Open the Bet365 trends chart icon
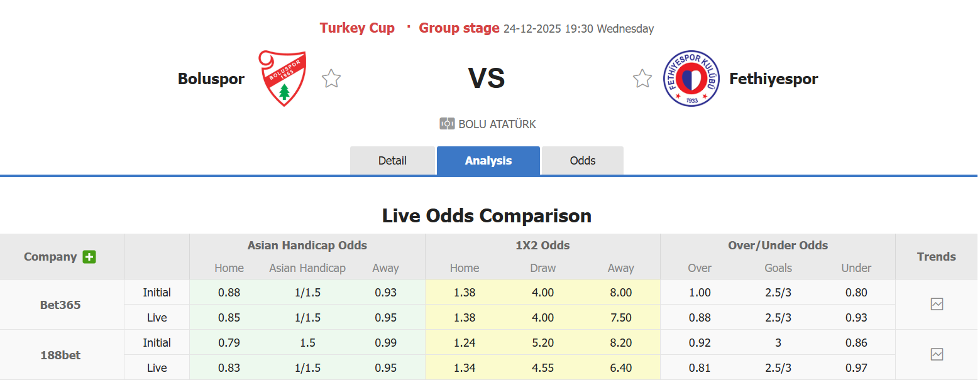This screenshot has width=980, height=385. pos(937,304)
